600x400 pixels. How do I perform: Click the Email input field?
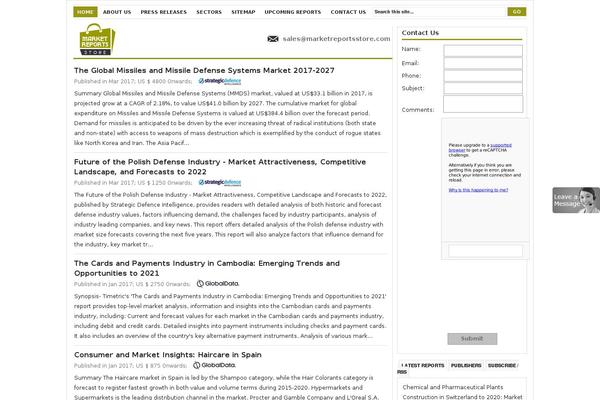(483, 63)
